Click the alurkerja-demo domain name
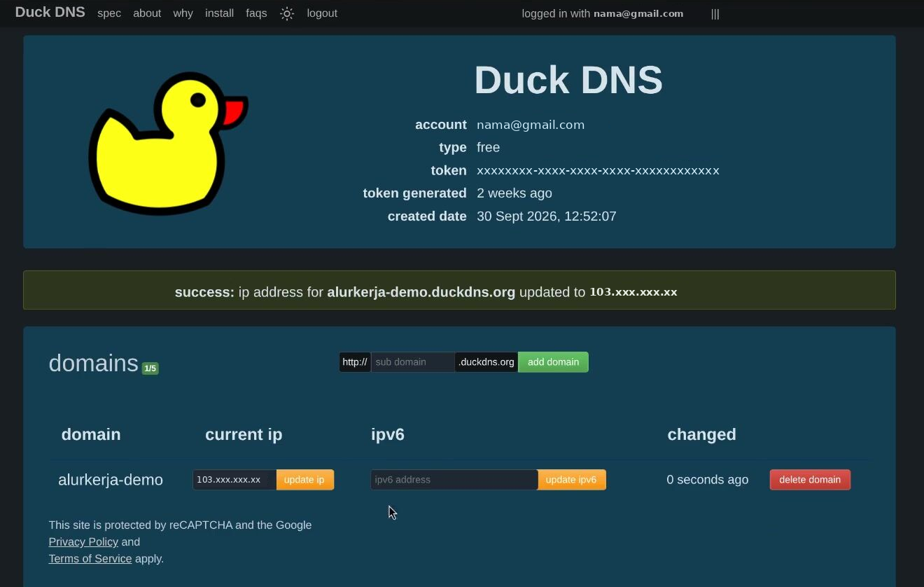This screenshot has height=587, width=924. click(111, 480)
